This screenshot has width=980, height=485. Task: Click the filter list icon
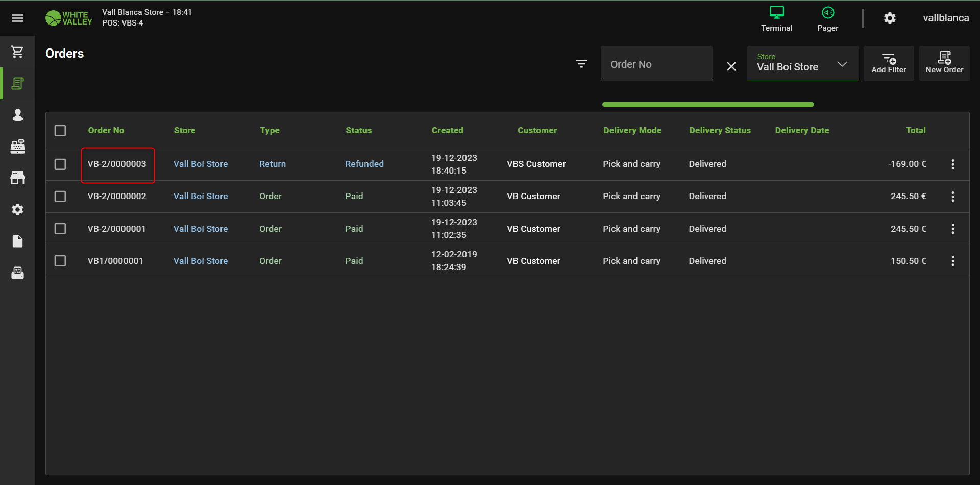581,64
